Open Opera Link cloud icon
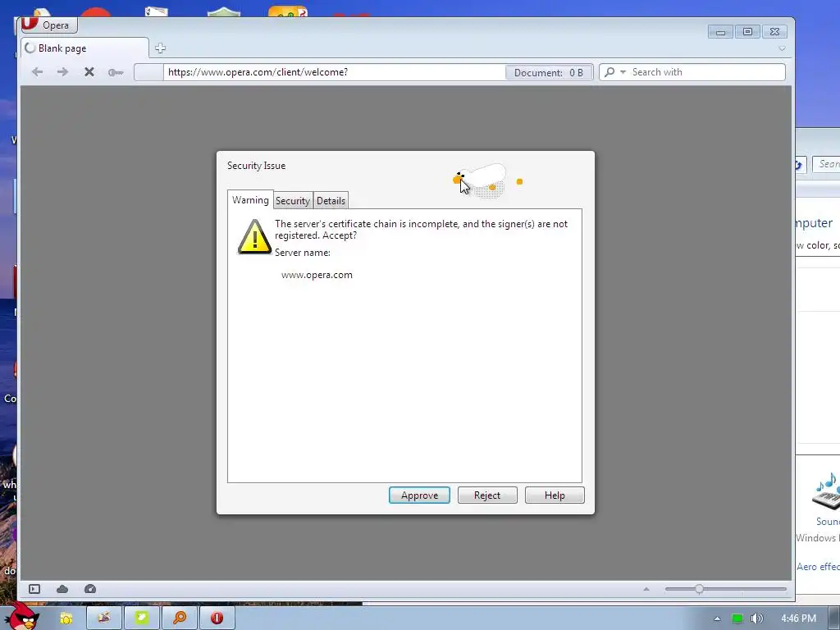840x630 pixels. [x=62, y=589]
